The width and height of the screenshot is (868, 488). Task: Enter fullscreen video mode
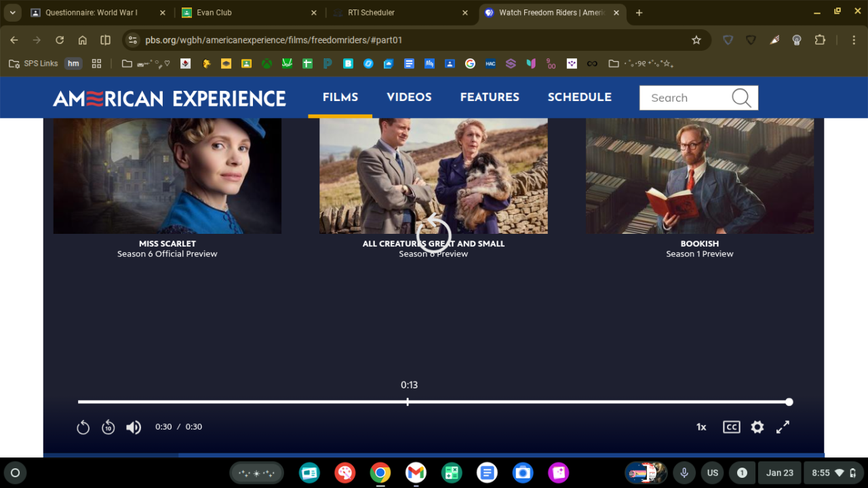tap(783, 427)
